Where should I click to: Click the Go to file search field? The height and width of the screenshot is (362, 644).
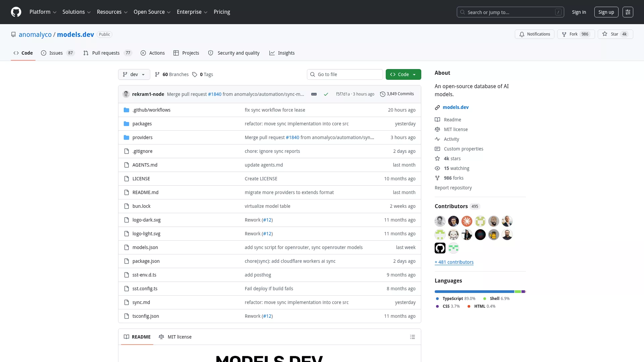[x=345, y=74]
